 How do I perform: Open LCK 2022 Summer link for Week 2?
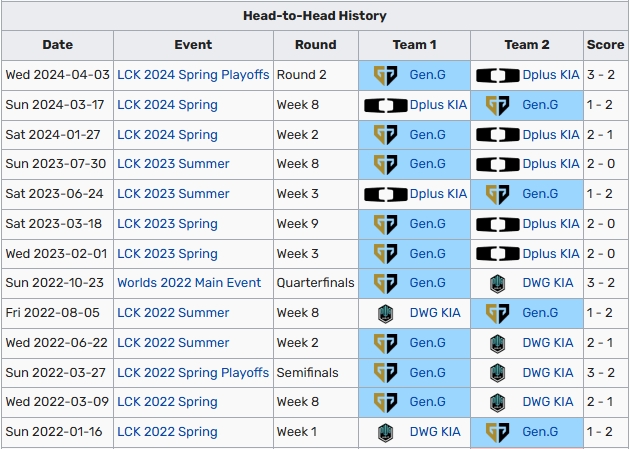tap(173, 343)
